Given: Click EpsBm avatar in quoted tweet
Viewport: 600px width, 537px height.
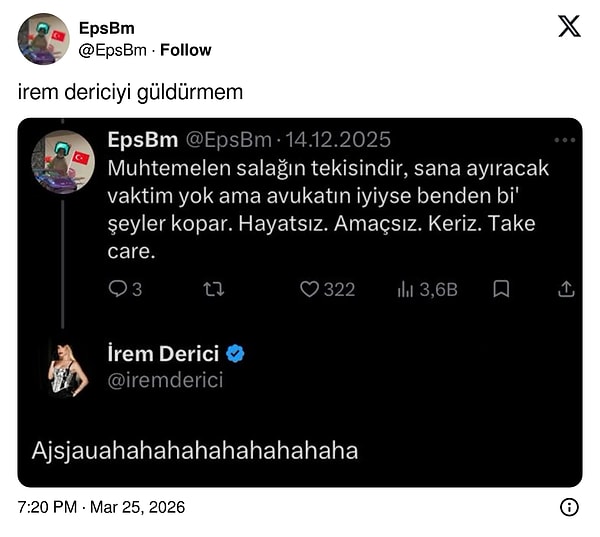Looking at the screenshot, I should pyautogui.click(x=63, y=161).
